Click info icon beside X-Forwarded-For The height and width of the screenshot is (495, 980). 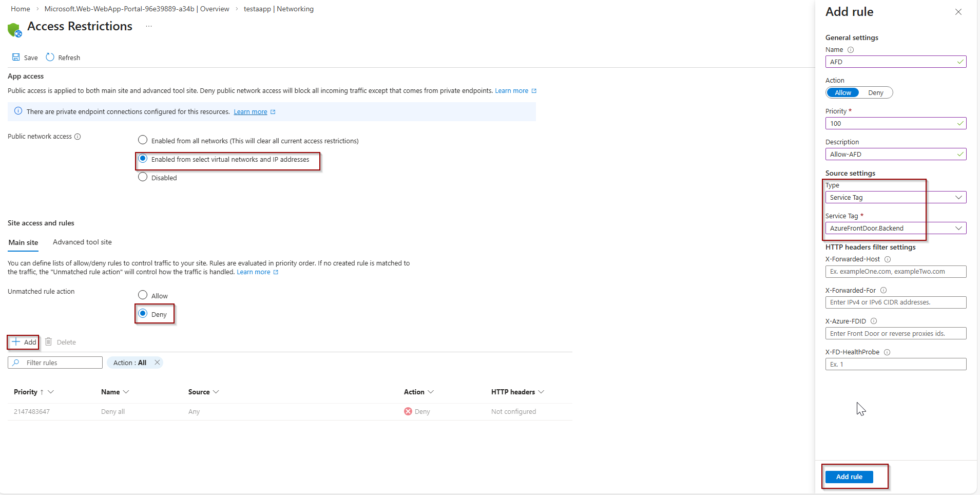pyautogui.click(x=883, y=290)
